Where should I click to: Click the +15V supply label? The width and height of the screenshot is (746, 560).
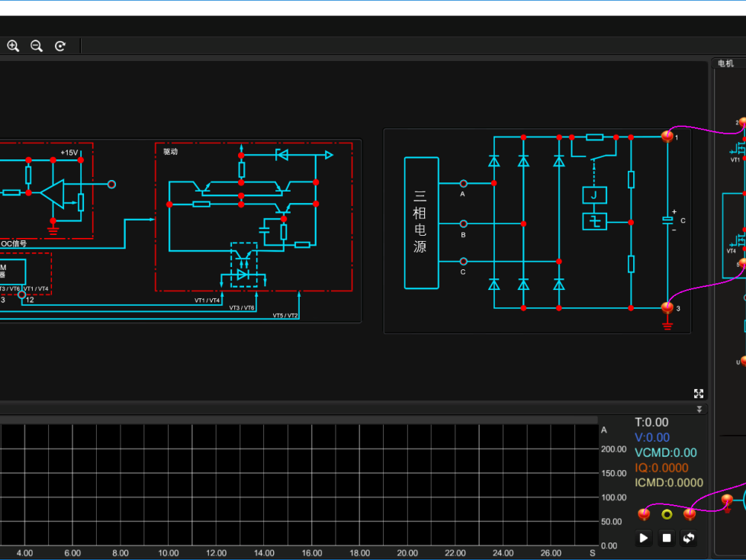(x=69, y=153)
